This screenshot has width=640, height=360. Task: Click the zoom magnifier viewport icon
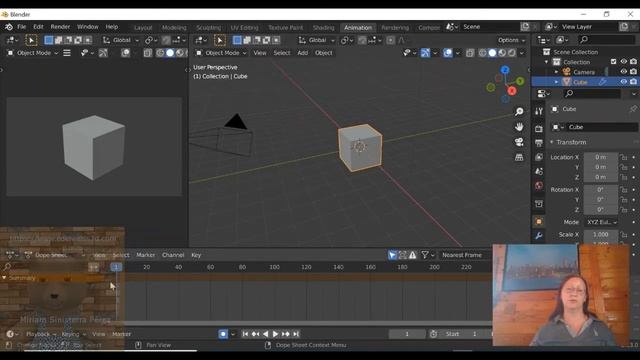point(519,111)
